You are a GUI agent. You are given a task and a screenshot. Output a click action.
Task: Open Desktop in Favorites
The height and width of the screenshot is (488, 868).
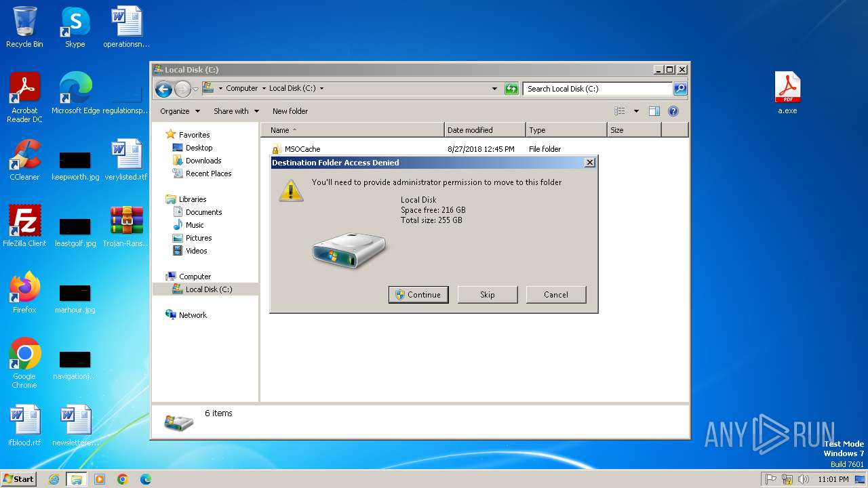tap(199, 148)
